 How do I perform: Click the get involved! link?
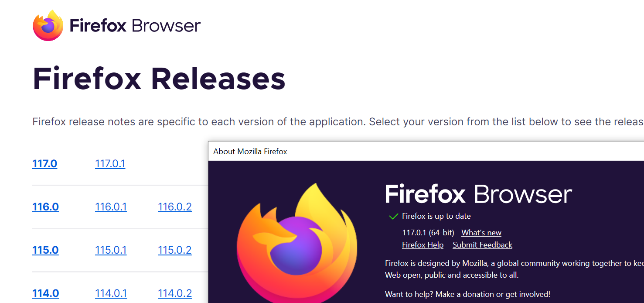tap(528, 294)
